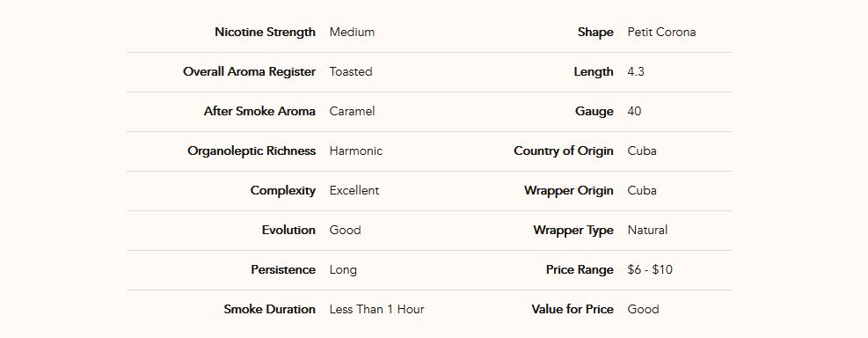Click the Persistence label
868x338 pixels.
tap(283, 270)
